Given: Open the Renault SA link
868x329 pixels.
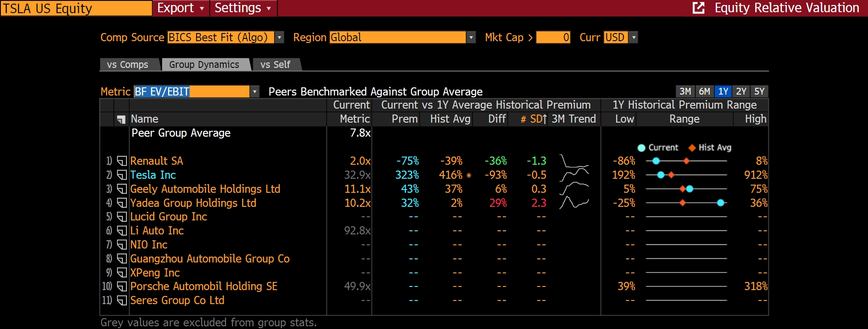Looking at the screenshot, I should click(157, 161).
